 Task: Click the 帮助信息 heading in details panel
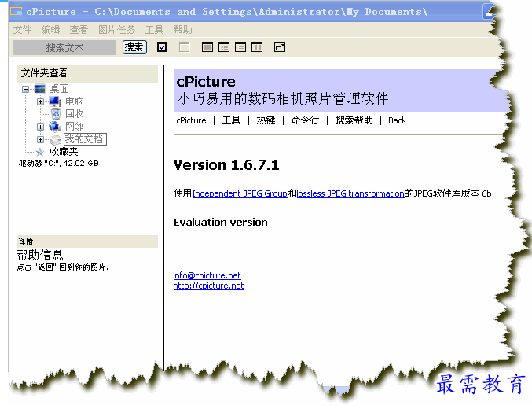40,255
